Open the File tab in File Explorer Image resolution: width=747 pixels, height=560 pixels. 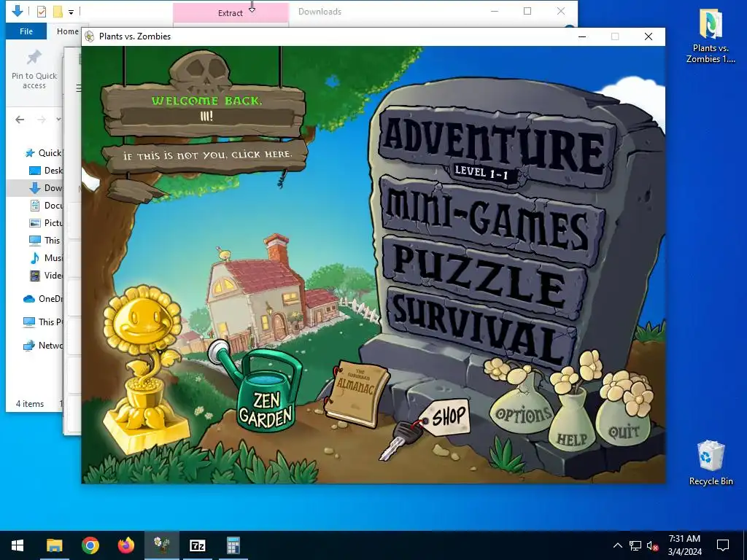(x=26, y=31)
